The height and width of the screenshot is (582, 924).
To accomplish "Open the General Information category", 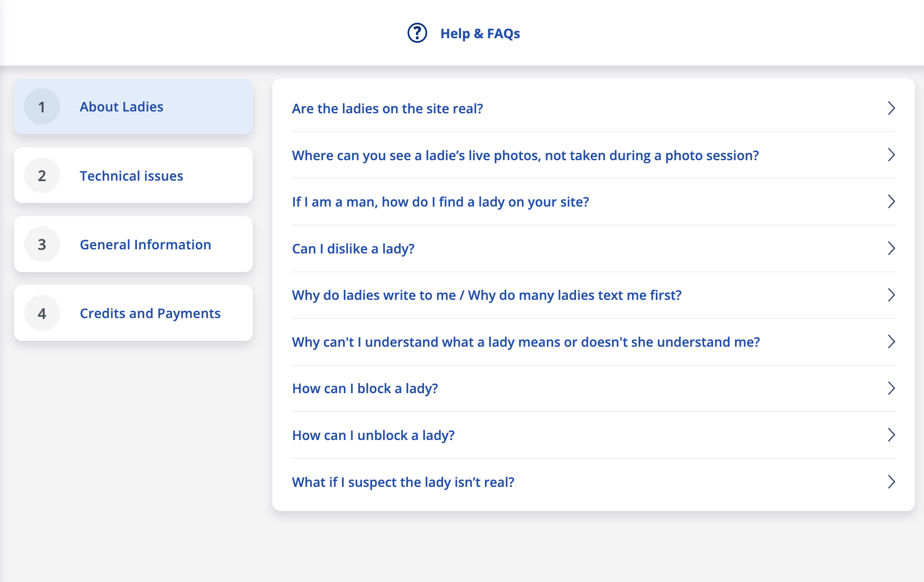I will pyautogui.click(x=145, y=244).
